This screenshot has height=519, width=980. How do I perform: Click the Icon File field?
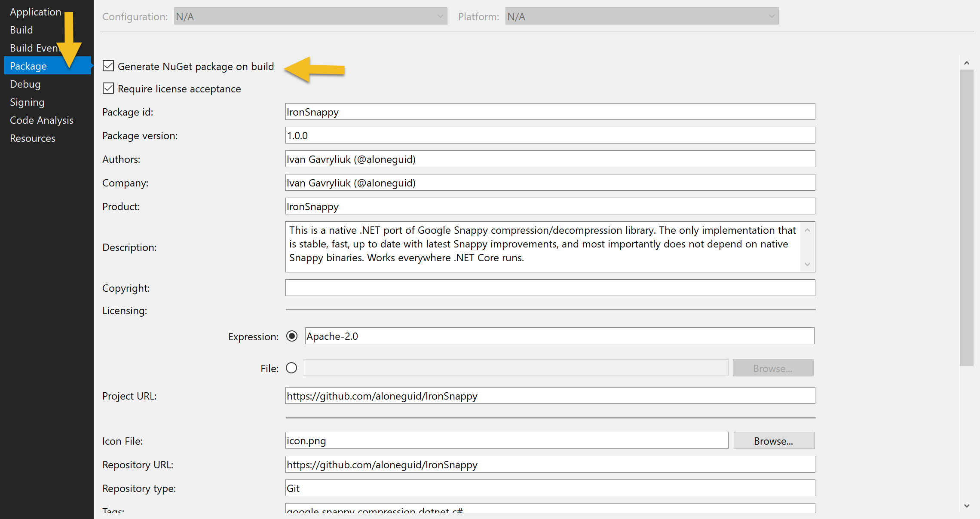pos(507,440)
